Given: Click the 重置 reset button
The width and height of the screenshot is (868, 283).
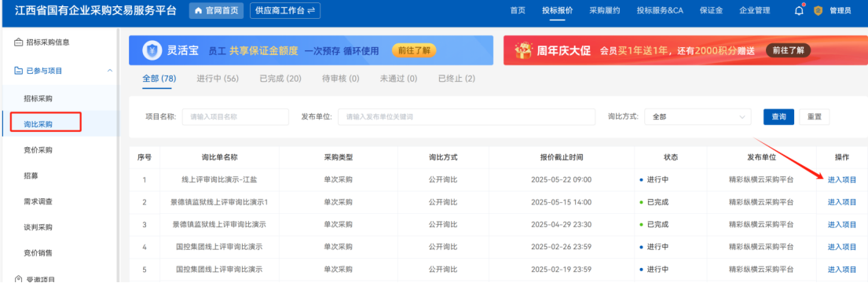Looking at the screenshot, I should click(815, 117).
